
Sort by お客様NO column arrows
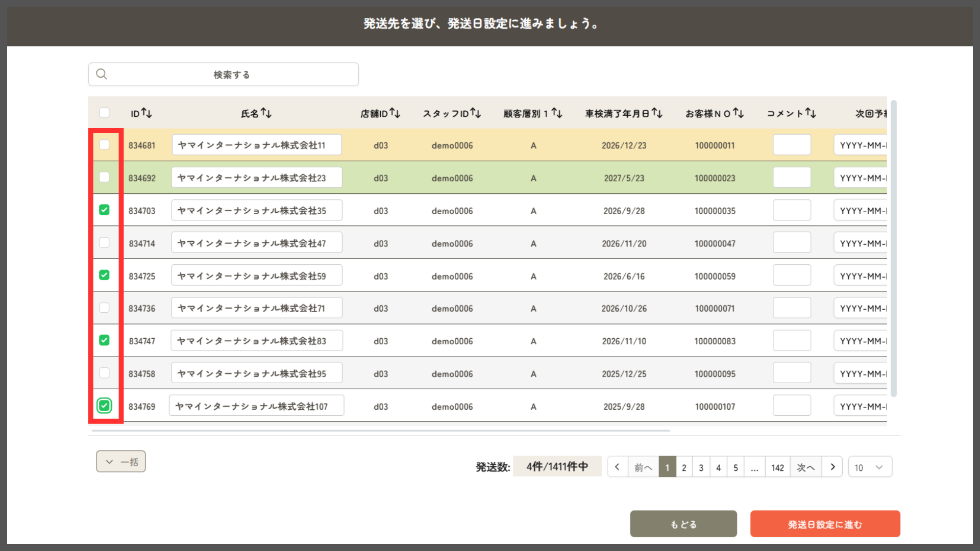(738, 113)
